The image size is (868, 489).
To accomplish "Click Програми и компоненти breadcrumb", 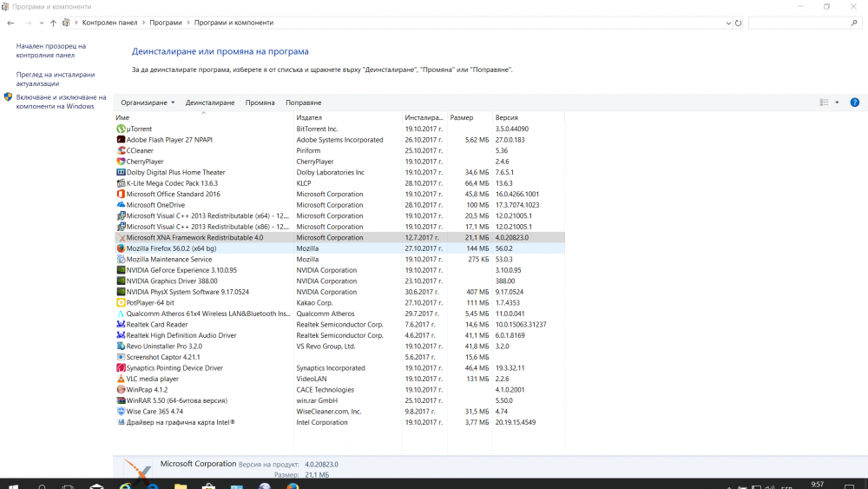I will pyautogui.click(x=233, y=23).
